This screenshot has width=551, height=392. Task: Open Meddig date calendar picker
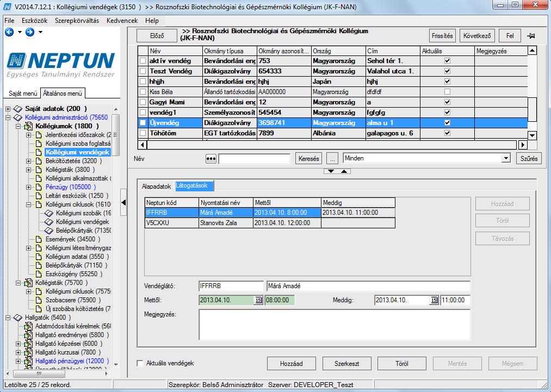434,300
